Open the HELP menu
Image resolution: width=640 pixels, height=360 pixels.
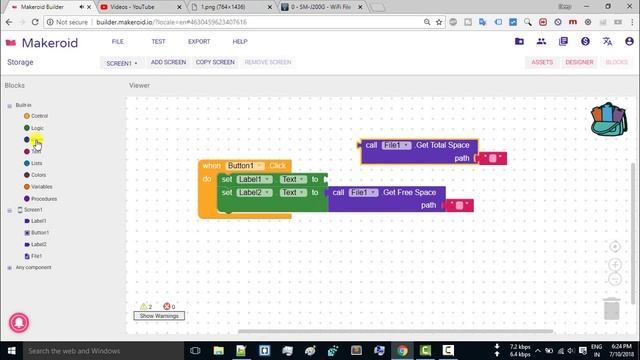pos(240,42)
